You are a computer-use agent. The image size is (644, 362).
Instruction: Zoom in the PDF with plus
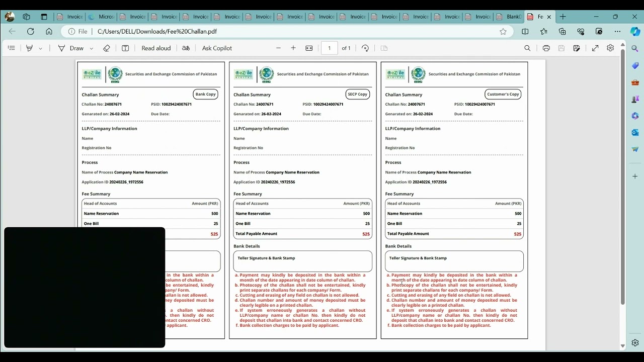(293, 48)
